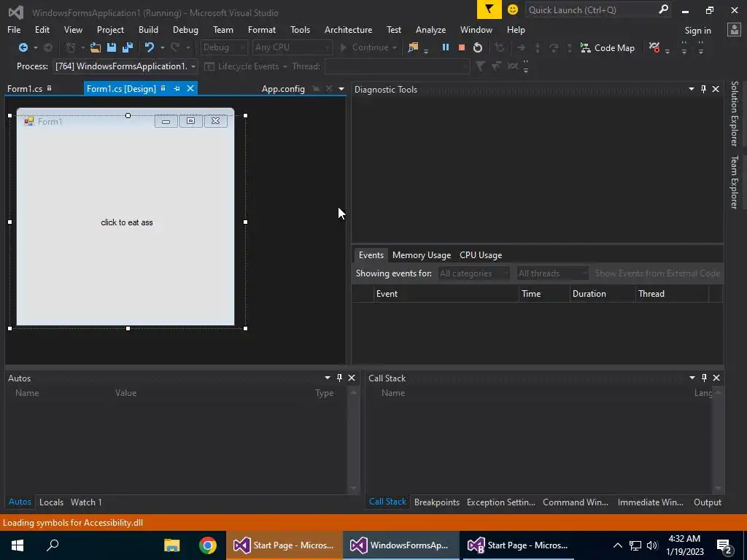
Task: Open the Immediate Window tab
Action: coord(650,502)
